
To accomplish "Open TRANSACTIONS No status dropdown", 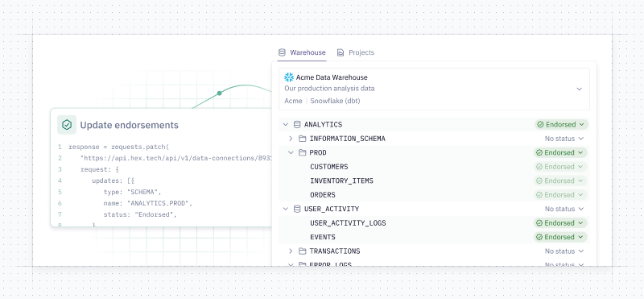I will pos(564,251).
